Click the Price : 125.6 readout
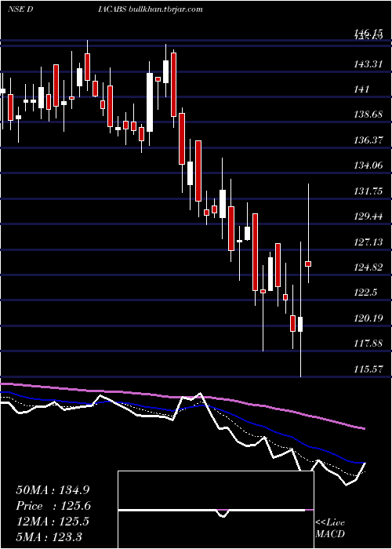The image size is (392, 549). click(53, 506)
